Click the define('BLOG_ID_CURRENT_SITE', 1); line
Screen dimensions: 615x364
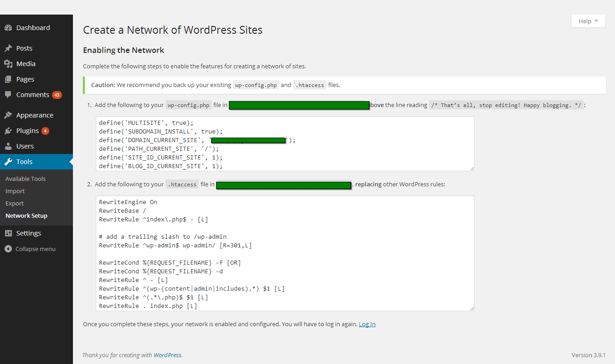click(x=161, y=166)
